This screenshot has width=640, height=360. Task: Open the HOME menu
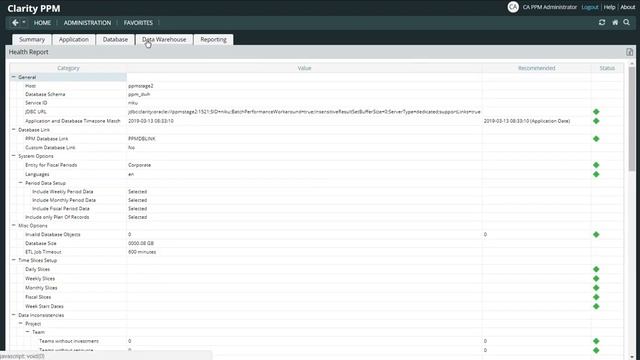42,23
